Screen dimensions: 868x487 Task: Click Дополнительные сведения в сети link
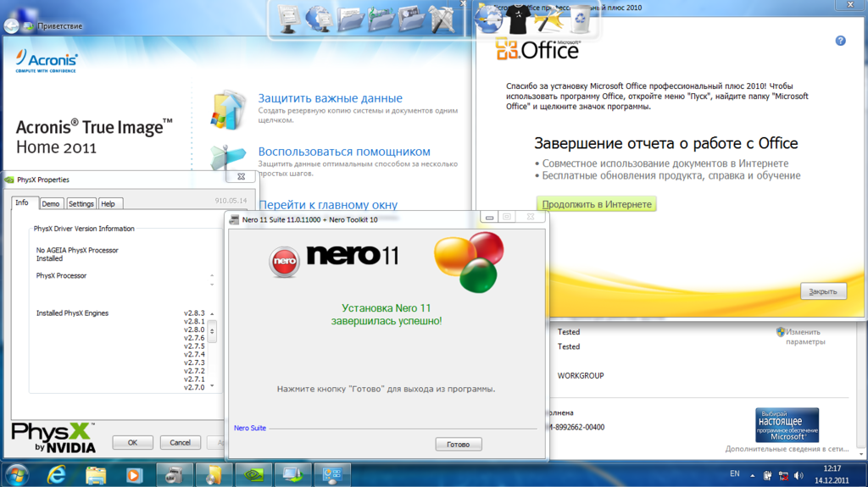click(787, 449)
